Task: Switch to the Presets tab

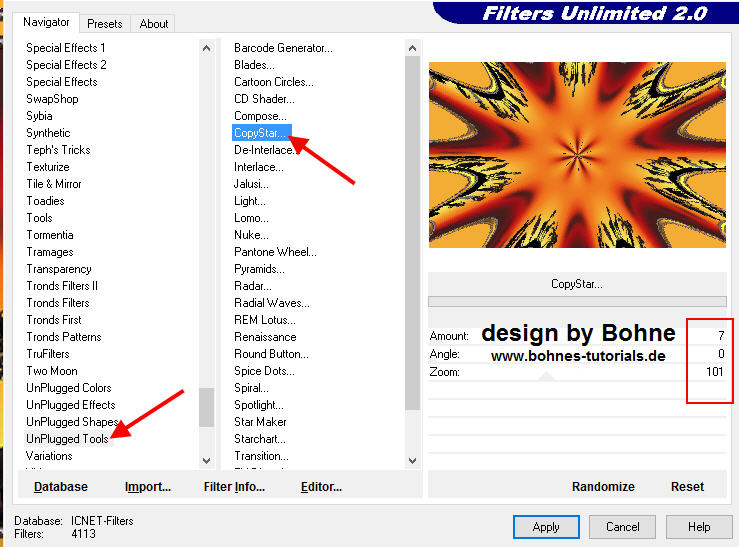Action: tap(104, 23)
